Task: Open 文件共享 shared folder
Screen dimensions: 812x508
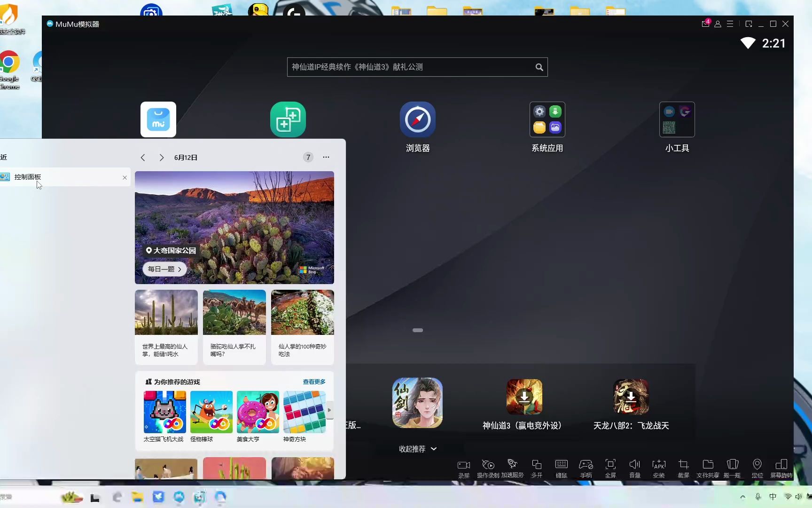Action: tap(708, 468)
